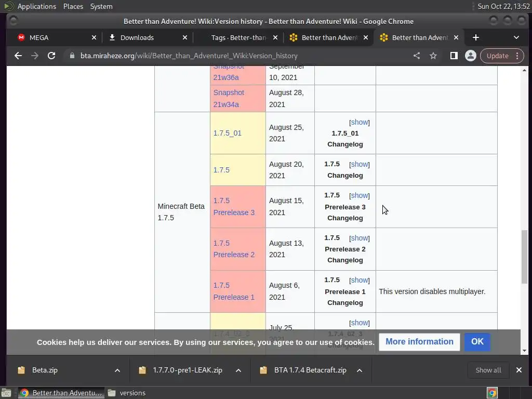Viewport: 532px width, 399px height.
Task: Open the Update button's three-dot menu
Action: click(517, 56)
